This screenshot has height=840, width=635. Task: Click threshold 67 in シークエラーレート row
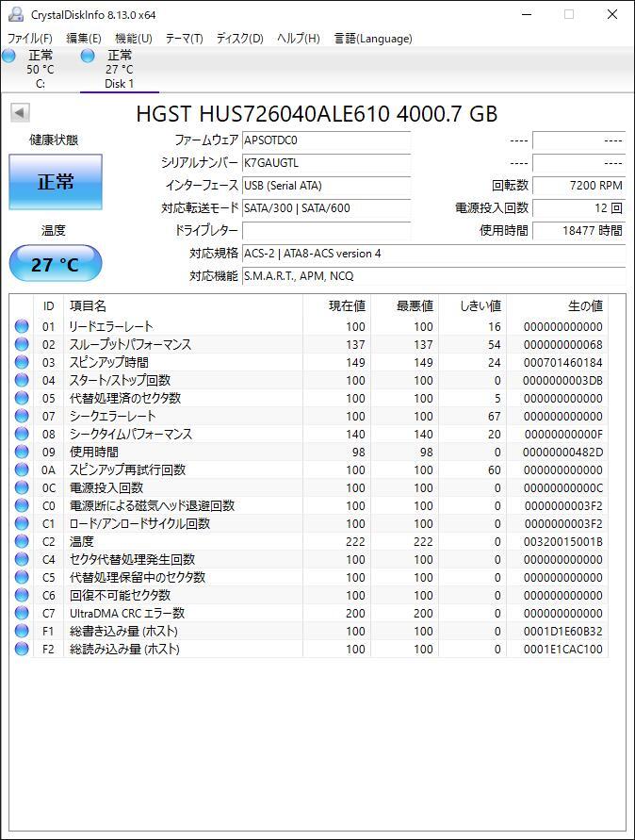tap(495, 417)
